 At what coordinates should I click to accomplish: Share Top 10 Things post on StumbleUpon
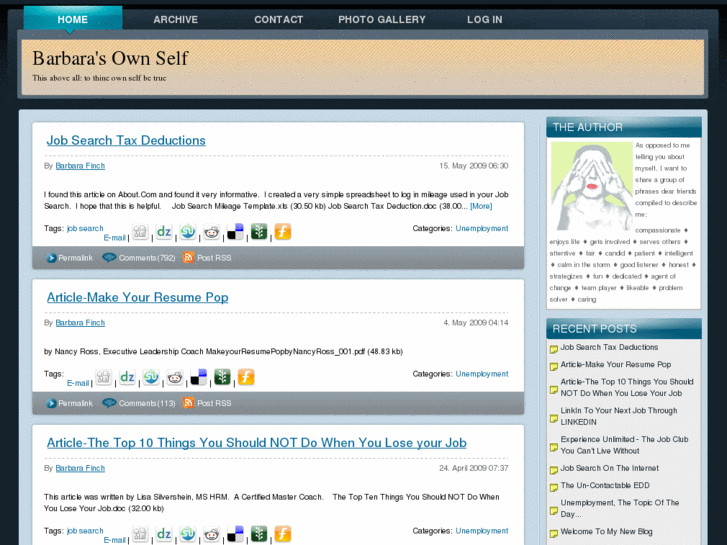point(188,534)
